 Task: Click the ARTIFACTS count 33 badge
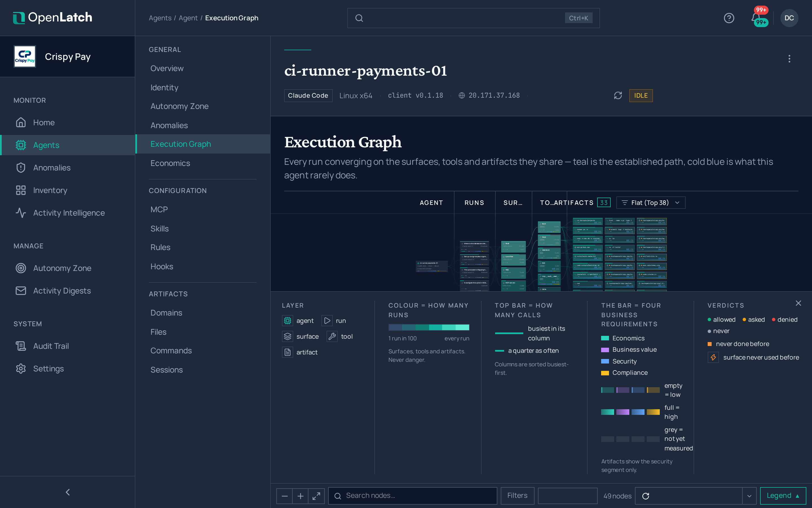click(x=604, y=203)
